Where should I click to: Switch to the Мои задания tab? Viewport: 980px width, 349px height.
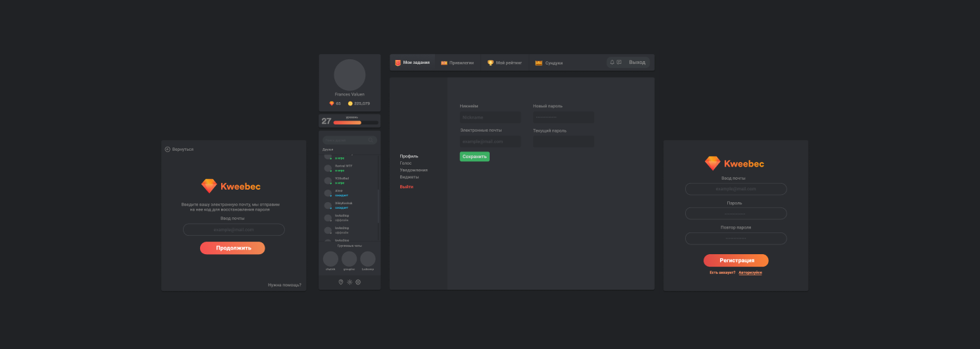pos(413,63)
